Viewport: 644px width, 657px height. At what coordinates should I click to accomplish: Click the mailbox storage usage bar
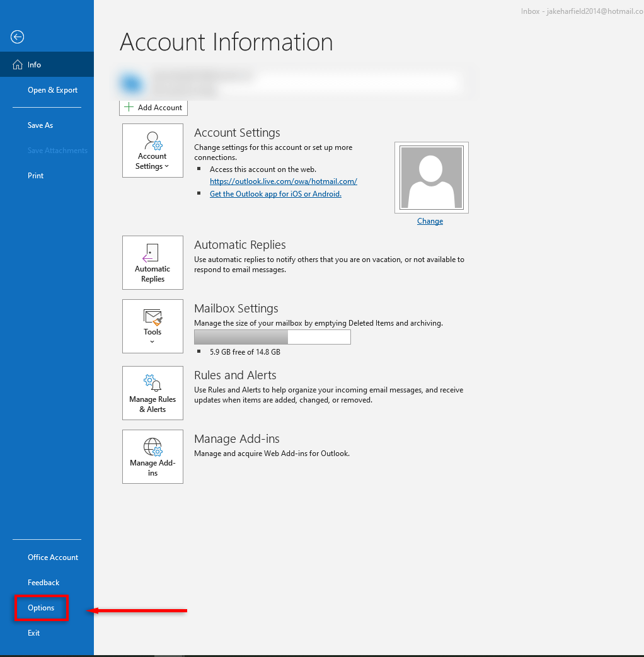tap(272, 337)
